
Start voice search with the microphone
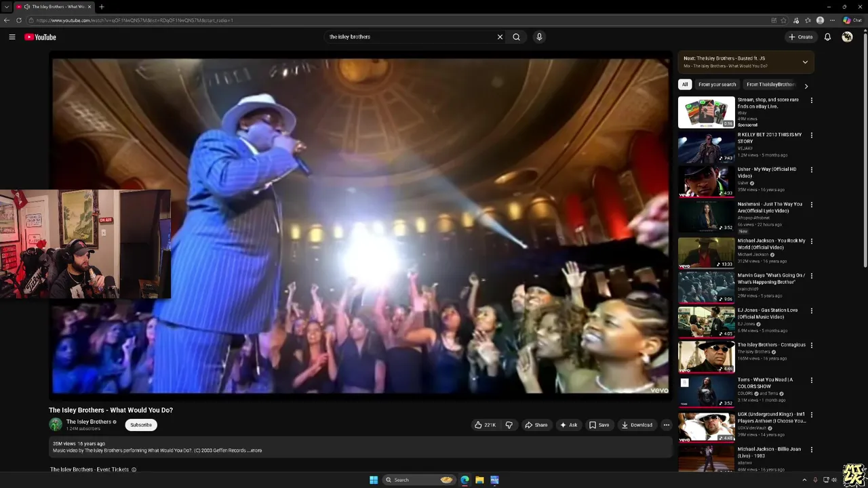pyautogui.click(x=539, y=37)
